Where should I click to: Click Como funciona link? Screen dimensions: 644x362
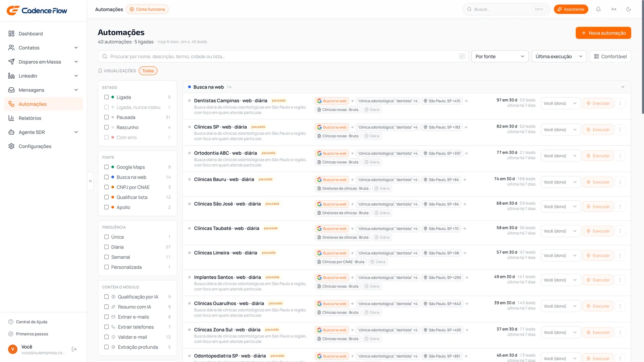pos(147,9)
